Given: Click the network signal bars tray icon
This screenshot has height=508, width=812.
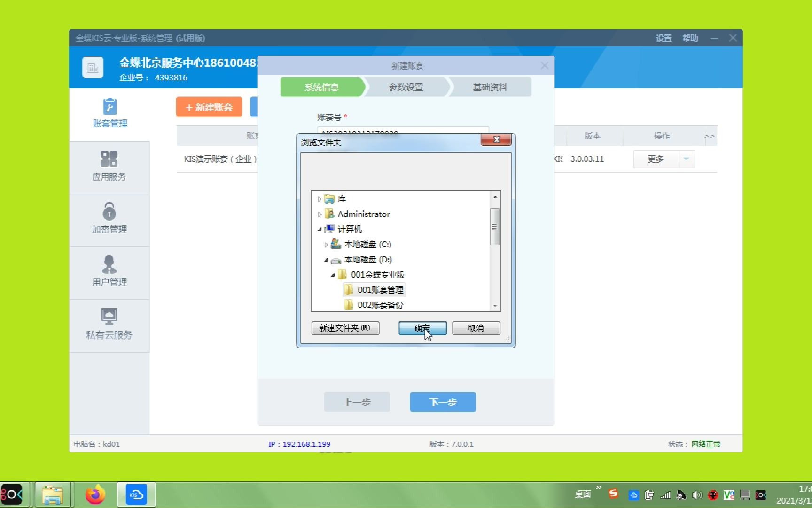Looking at the screenshot, I should pos(665,495).
